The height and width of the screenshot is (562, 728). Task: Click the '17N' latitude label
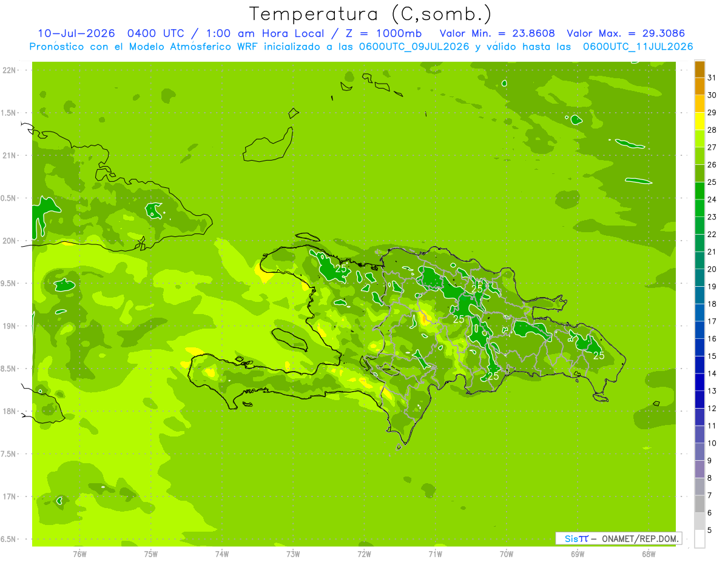tap(9, 497)
